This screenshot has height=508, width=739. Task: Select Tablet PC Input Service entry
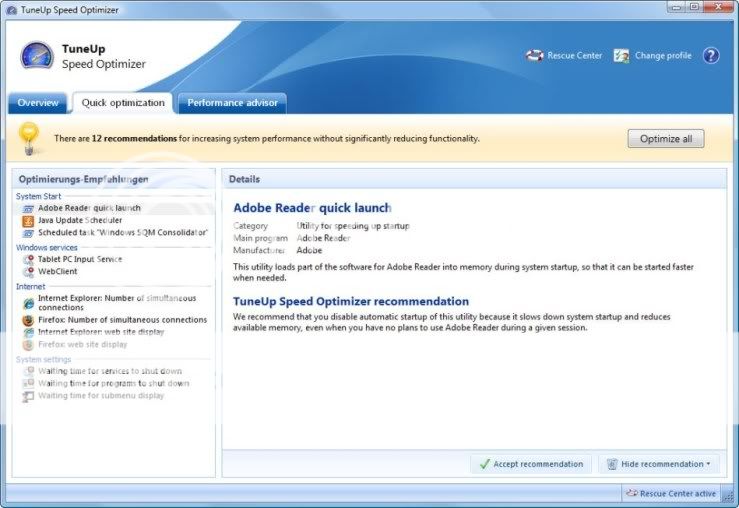click(80, 259)
